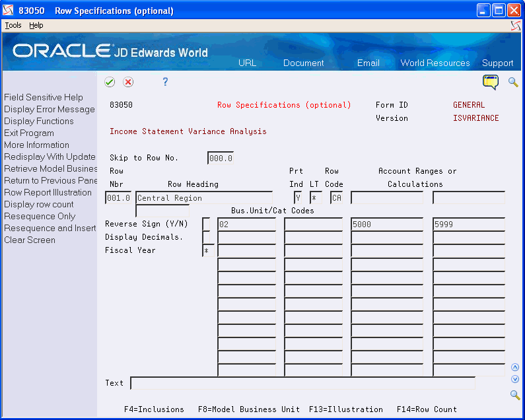Click the JD Edwards icon in the menu bar corner
525x420 pixels.
[x=516, y=26]
